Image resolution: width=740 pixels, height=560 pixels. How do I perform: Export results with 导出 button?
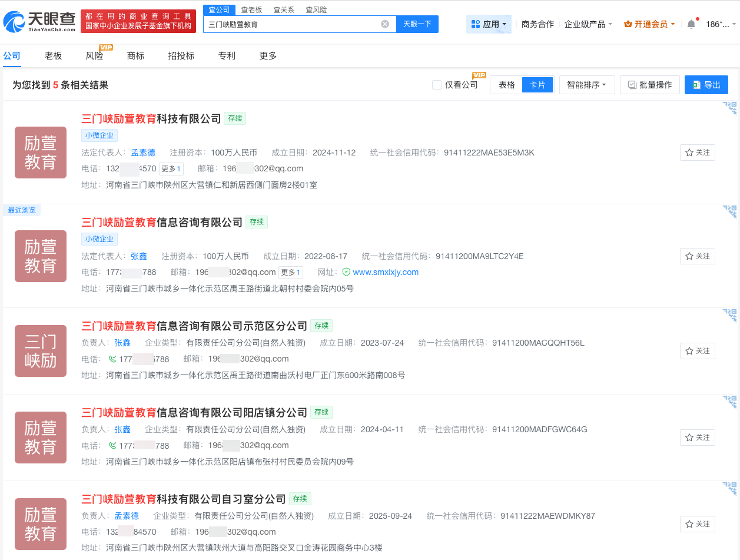pyautogui.click(x=706, y=85)
